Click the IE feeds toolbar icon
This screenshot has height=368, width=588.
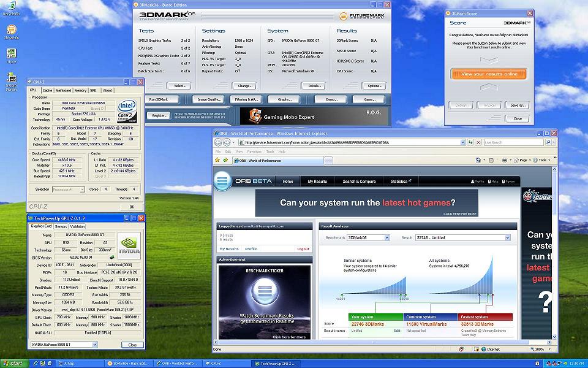(x=491, y=160)
